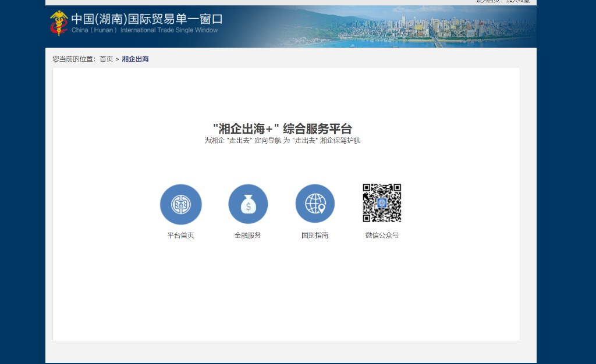Go to 首页 in the breadcrumb
This screenshot has width=596, height=364.
106,59
